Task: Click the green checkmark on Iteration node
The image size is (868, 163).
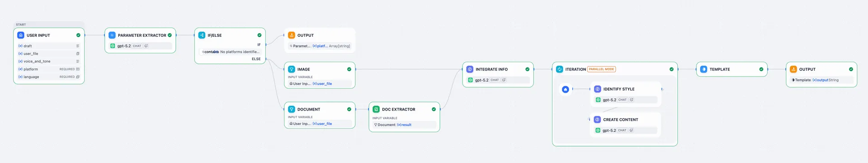Action: pyautogui.click(x=671, y=69)
